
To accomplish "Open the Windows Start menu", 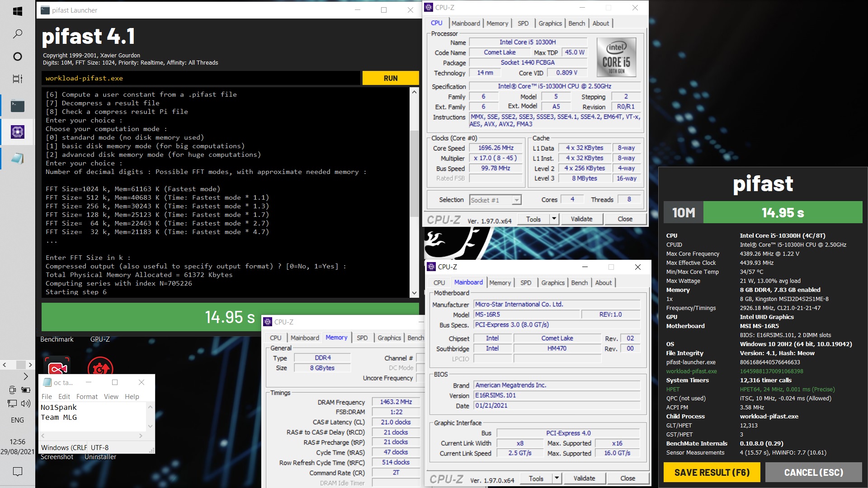I will coord(17,11).
